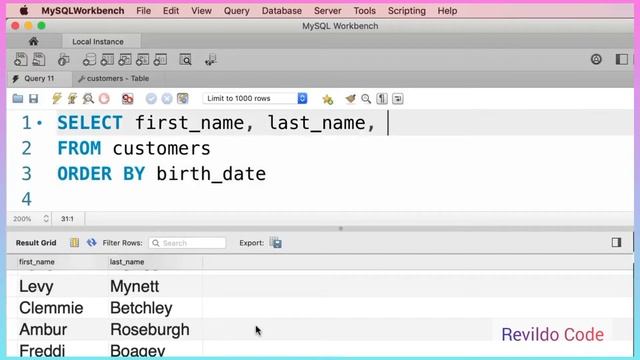Create a new schema icon
Screen dimensions: 640x360
pos(89,60)
